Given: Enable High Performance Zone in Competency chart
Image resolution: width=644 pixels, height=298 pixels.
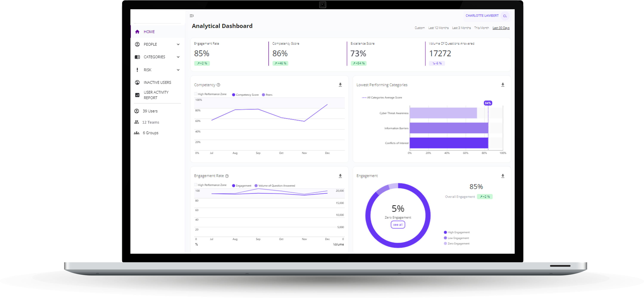Looking at the screenshot, I should click(196, 94).
